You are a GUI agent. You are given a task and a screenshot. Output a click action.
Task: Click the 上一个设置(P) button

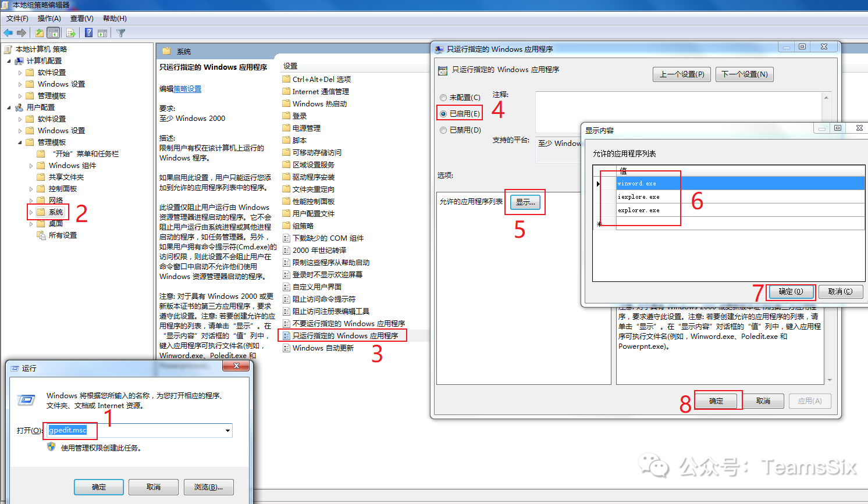point(682,74)
